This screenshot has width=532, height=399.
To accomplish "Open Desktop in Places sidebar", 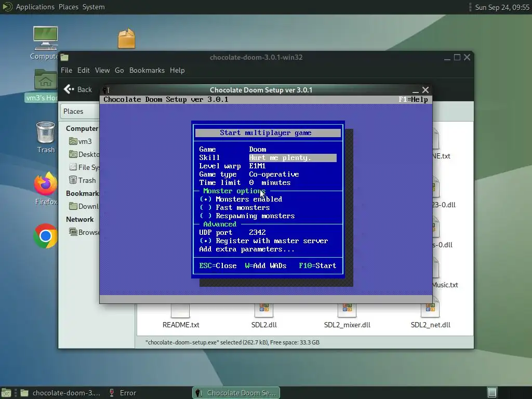I will pyautogui.click(x=84, y=154).
